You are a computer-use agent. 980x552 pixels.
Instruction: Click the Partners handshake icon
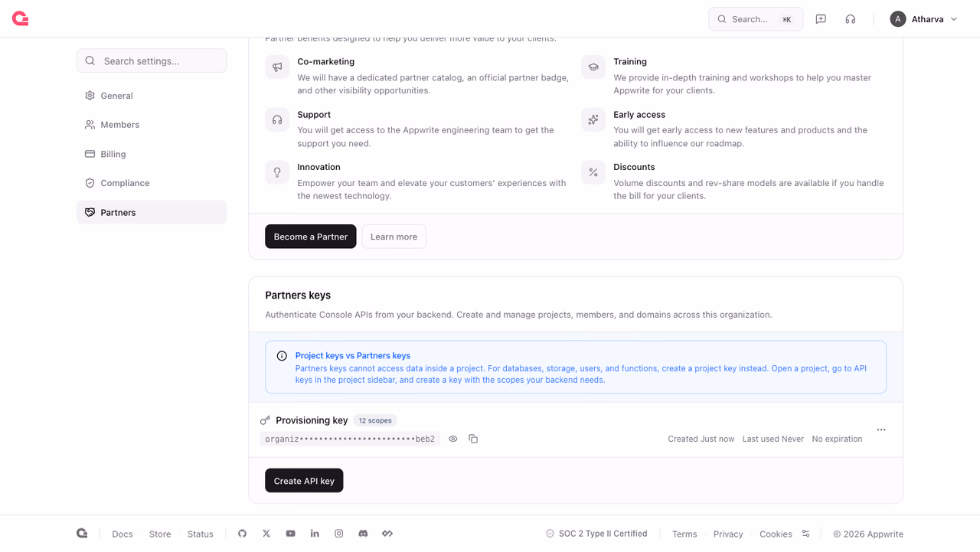(x=90, y=212)
